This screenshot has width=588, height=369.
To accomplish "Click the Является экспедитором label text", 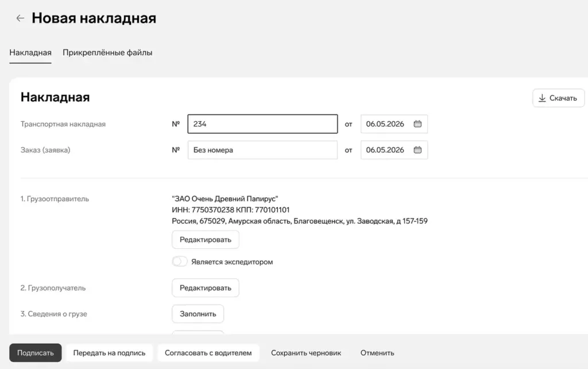I will (x=232, y=262).
